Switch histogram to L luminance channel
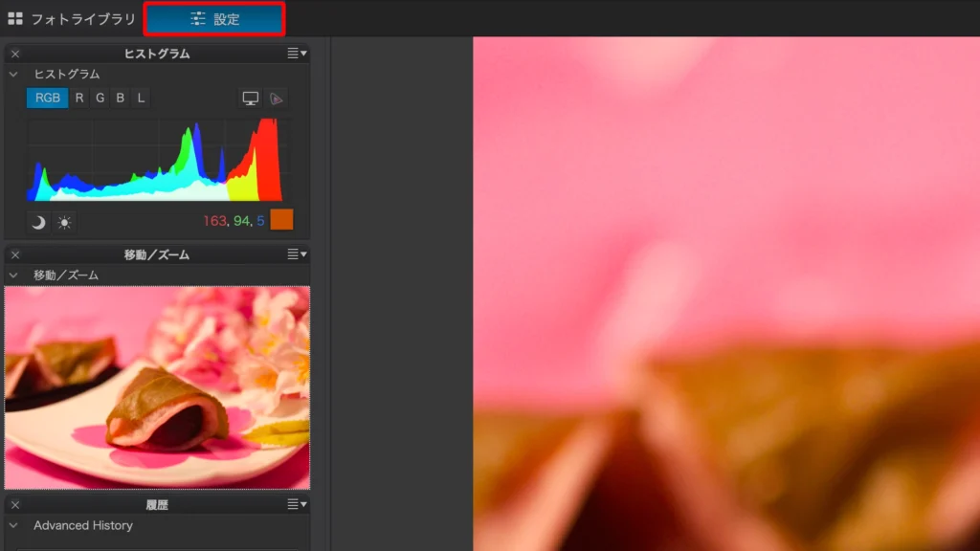Viewport: 980px width, 551px height. [141, 98]
